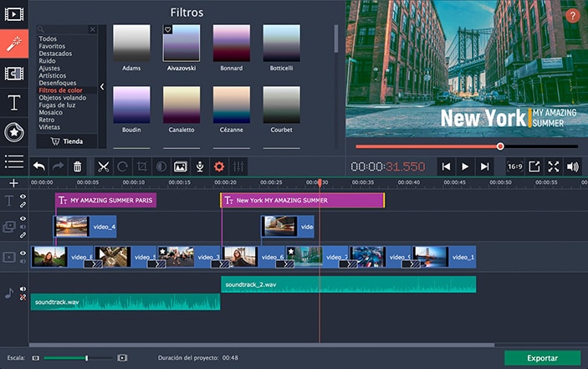Viewport: 588px width, 369px height.
Task: Click the Redo arrow button
Action: point(58,167)
